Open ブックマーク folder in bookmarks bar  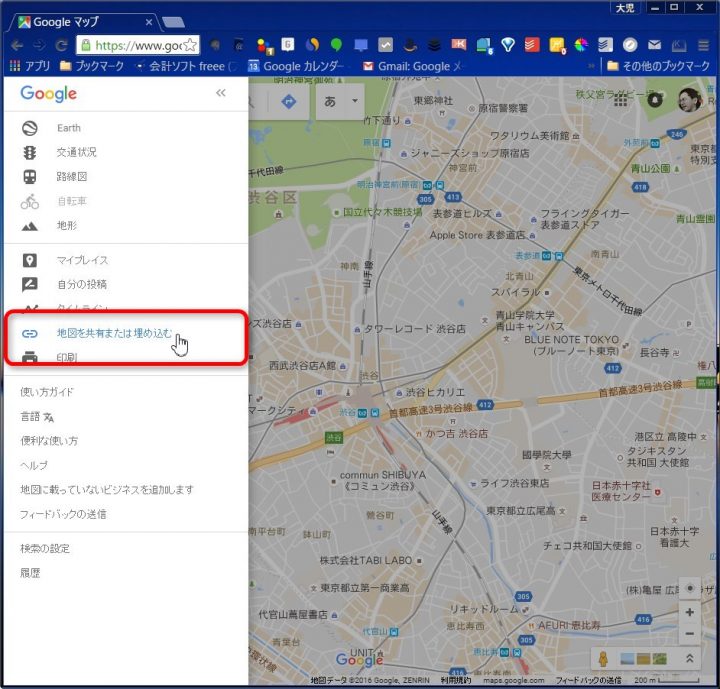pyautogui.click(x=92, y=66)
